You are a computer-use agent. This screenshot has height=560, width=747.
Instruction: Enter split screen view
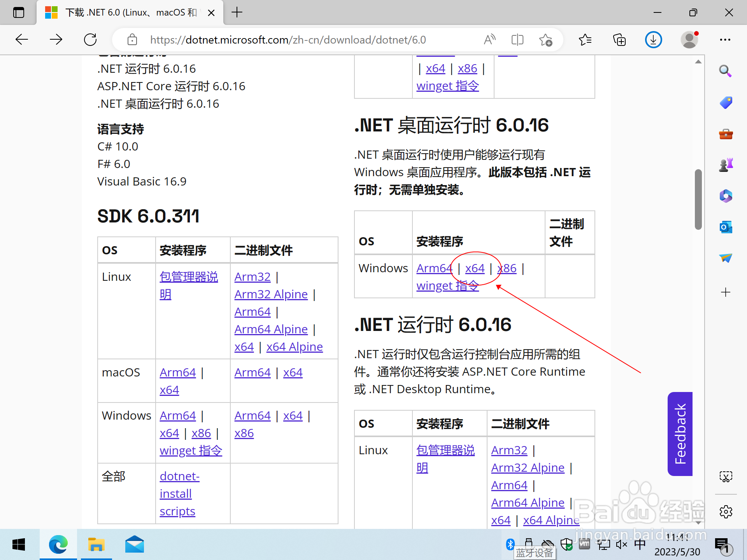point(517,40)
